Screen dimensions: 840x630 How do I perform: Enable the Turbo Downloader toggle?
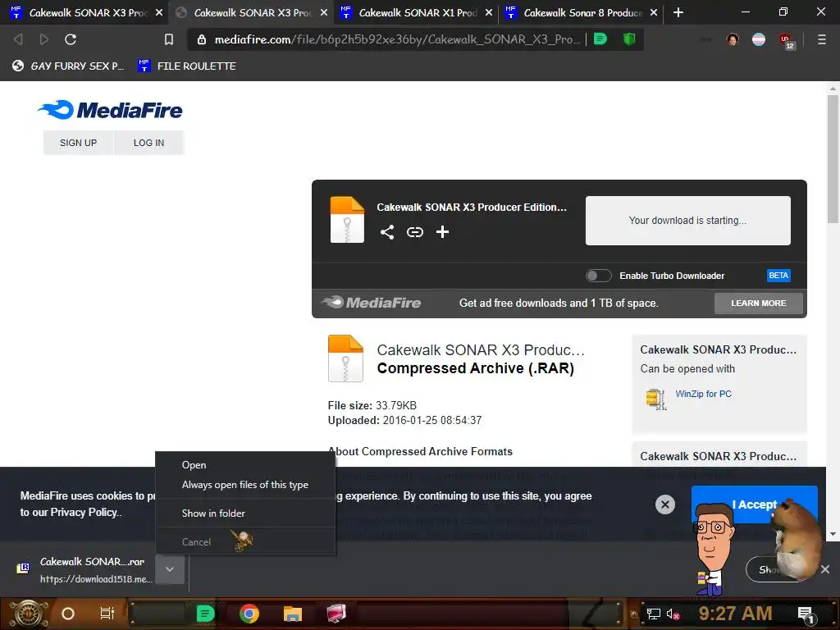click(598, 276)
